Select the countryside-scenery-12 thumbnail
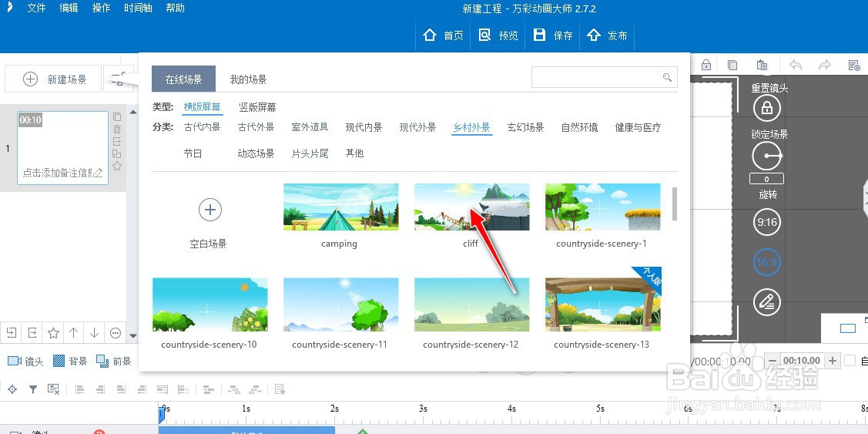Viewport: 868px width, 434px height. coord(471,304)
